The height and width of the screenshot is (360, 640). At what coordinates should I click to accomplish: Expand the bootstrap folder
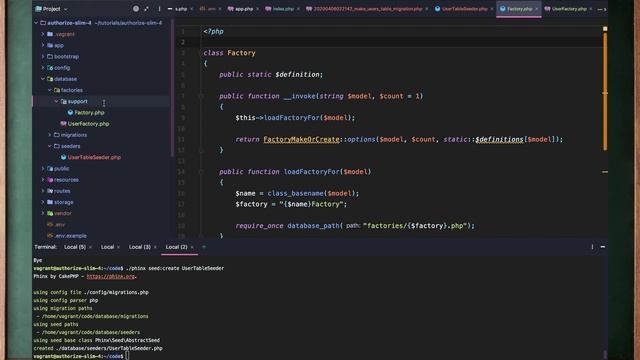coord(43,56)
